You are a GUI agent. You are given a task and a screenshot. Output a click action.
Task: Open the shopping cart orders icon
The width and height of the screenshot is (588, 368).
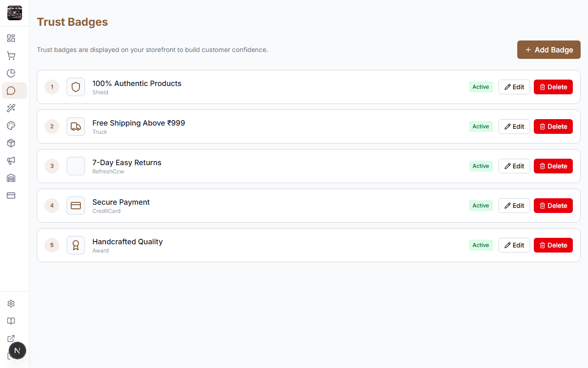point(11,56)
